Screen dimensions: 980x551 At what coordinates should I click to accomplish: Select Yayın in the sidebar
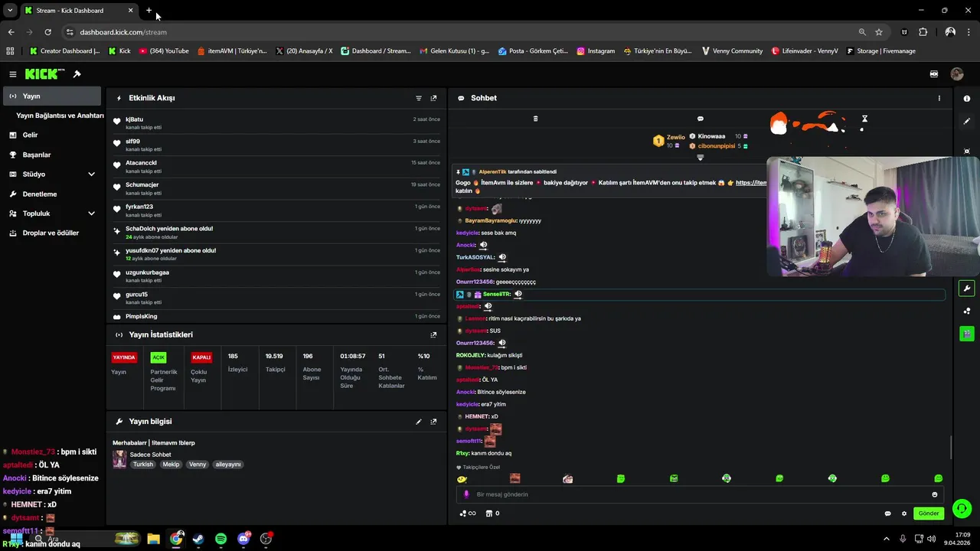tap(52, 96)
